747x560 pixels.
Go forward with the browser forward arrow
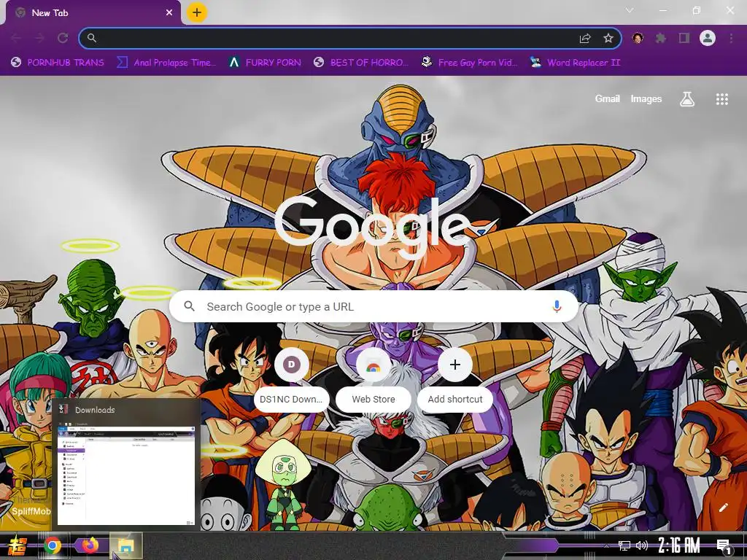coord(39,38)
